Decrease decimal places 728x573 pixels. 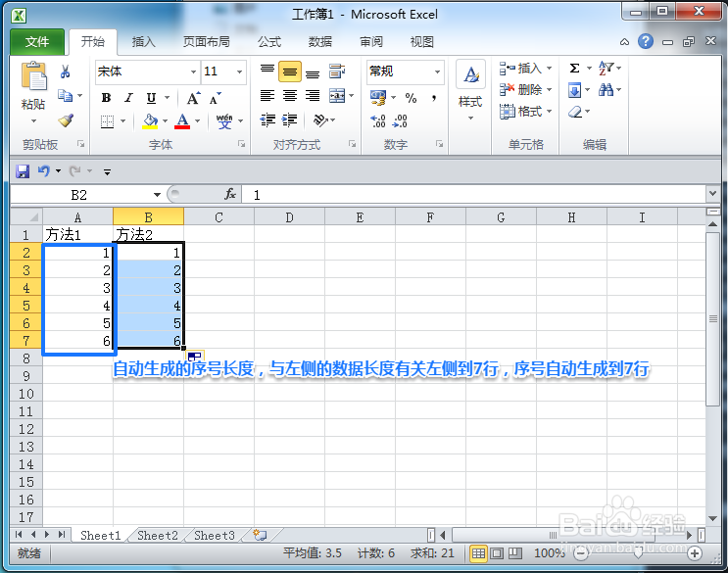point(400,121)
